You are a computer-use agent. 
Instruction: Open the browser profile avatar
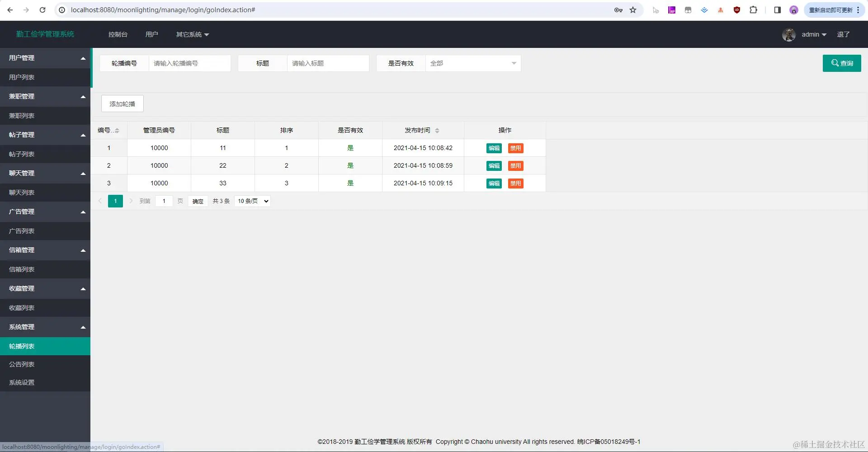[x=794, y=10]
